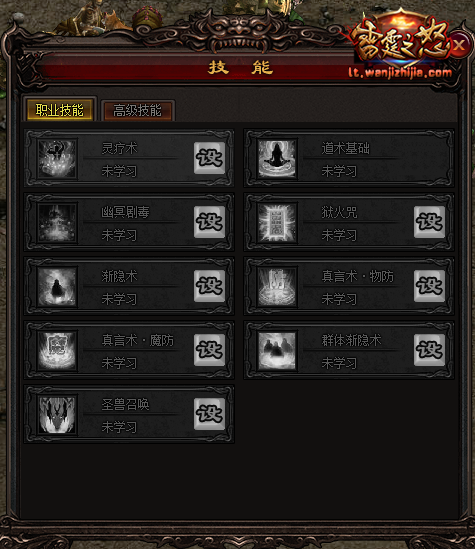This screenshot has width=475, height=549.
Task: Click the 灵疗术 skill icon
Action: (57, 159)
